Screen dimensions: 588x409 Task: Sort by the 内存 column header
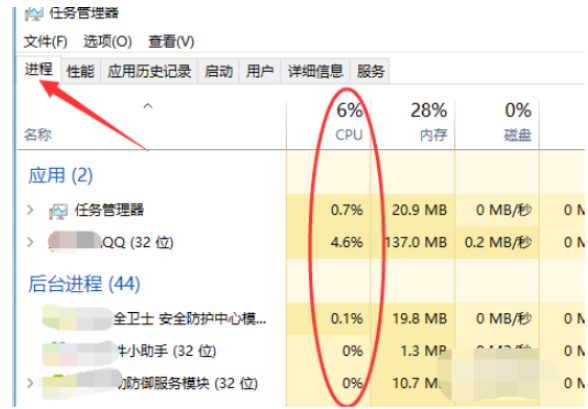433,135
